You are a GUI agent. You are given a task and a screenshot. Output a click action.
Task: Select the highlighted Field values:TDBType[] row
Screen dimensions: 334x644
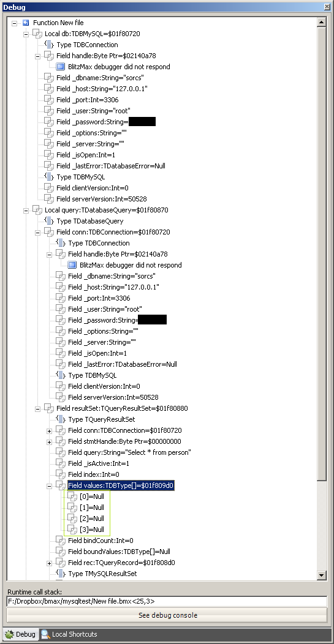click(121, 485)
